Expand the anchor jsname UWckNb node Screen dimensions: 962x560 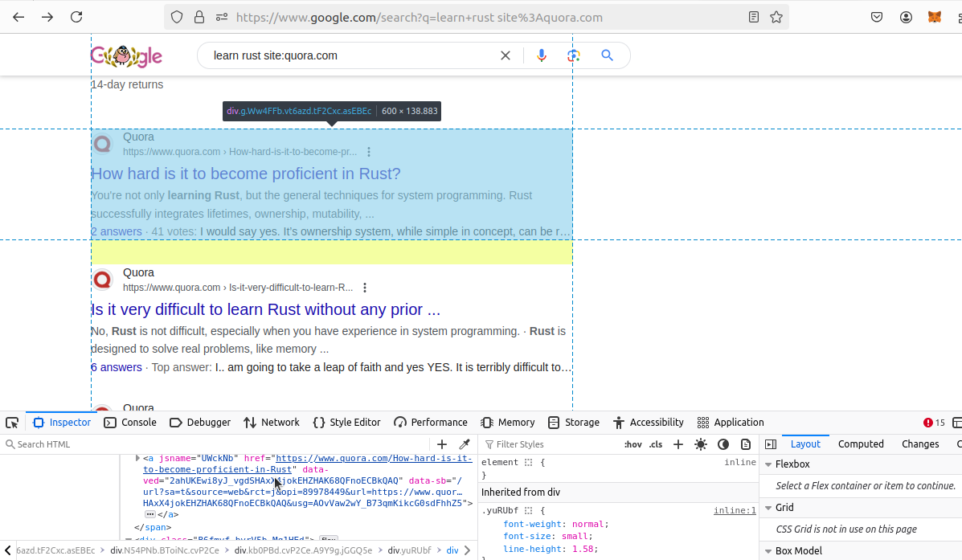137,458
